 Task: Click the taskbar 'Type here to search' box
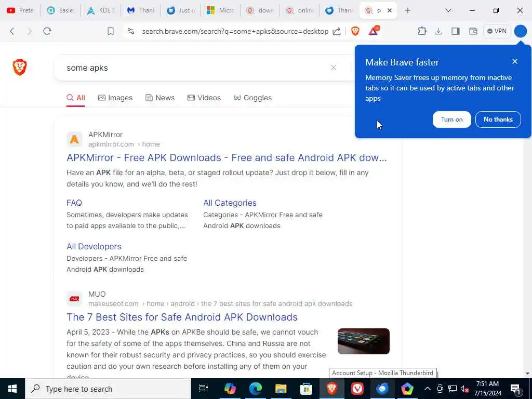(x=108, y=389)
